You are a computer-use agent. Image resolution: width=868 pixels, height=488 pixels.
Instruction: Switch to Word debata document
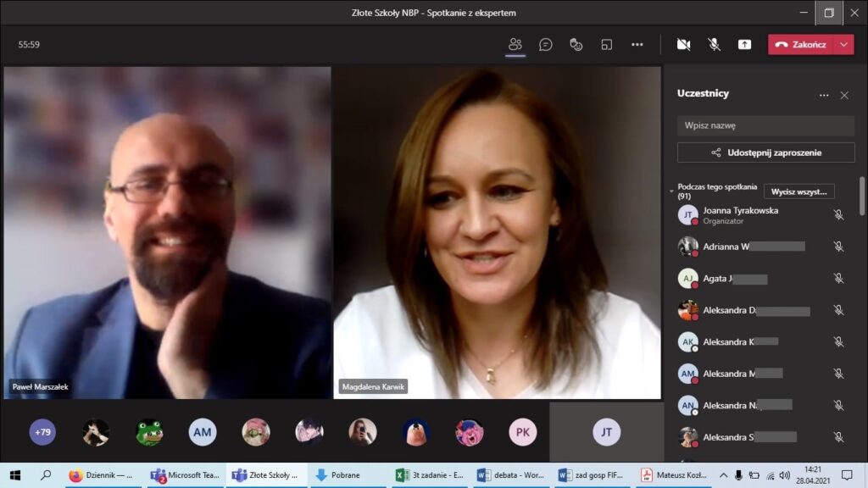[x=510, y=475]
